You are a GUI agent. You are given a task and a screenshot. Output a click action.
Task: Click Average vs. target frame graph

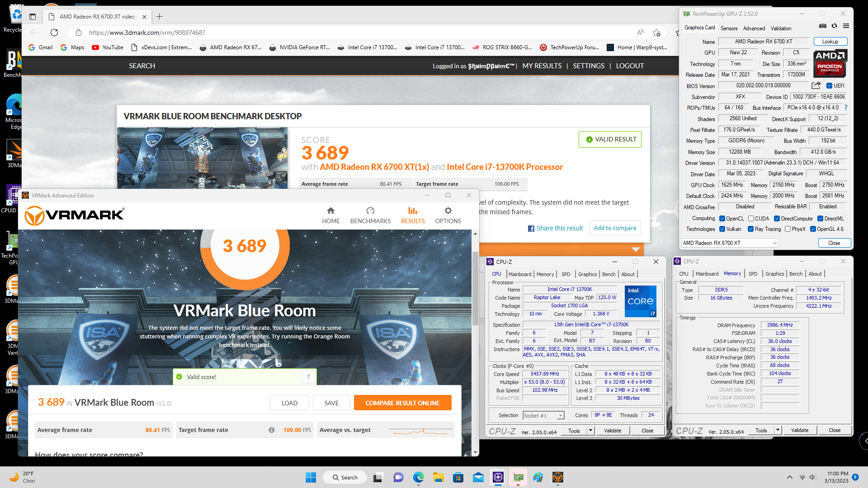420,431
